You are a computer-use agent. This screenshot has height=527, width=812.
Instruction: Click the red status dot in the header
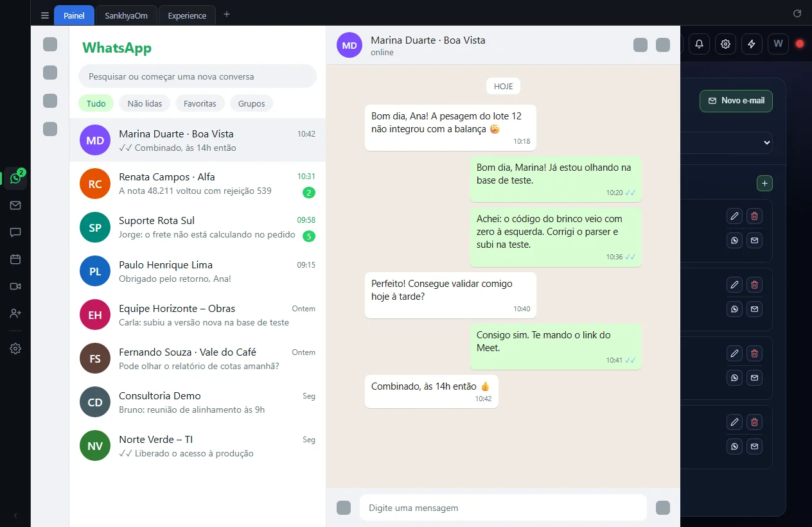800,44
